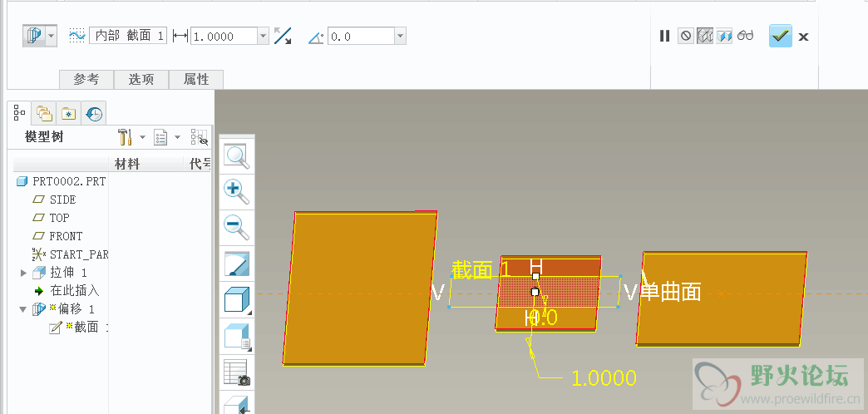Image resolution: width=868 pixels, height=414 pixels.
Task: Switch to the history navigator tab
Action: point(94,113)
